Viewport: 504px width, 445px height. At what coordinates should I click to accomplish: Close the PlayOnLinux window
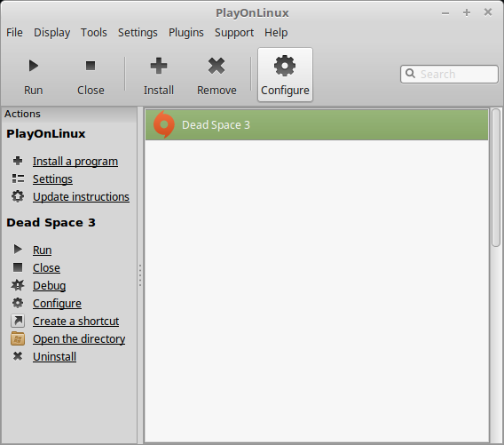pos(488,12)
